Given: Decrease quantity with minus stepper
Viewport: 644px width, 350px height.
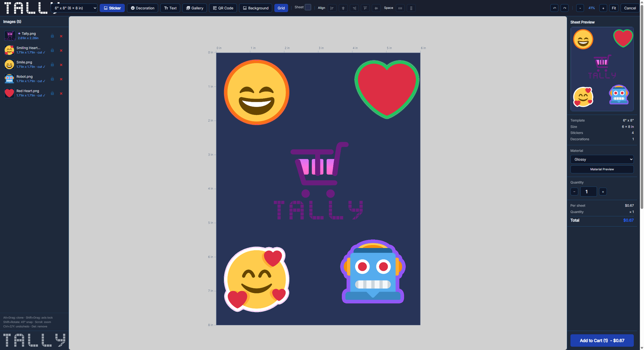Looking at the screenshot, I should 574,192.
